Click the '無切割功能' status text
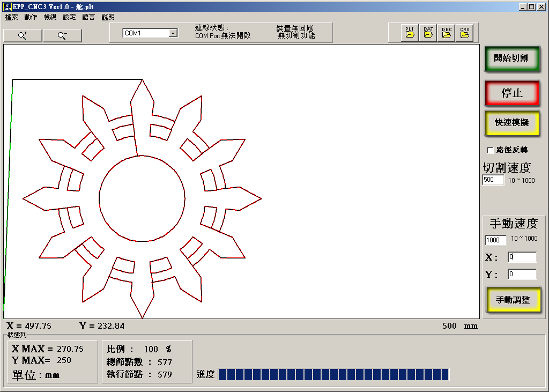Image resolution: width=549 pixels, height=392 pixels. (x=296, y=36)
